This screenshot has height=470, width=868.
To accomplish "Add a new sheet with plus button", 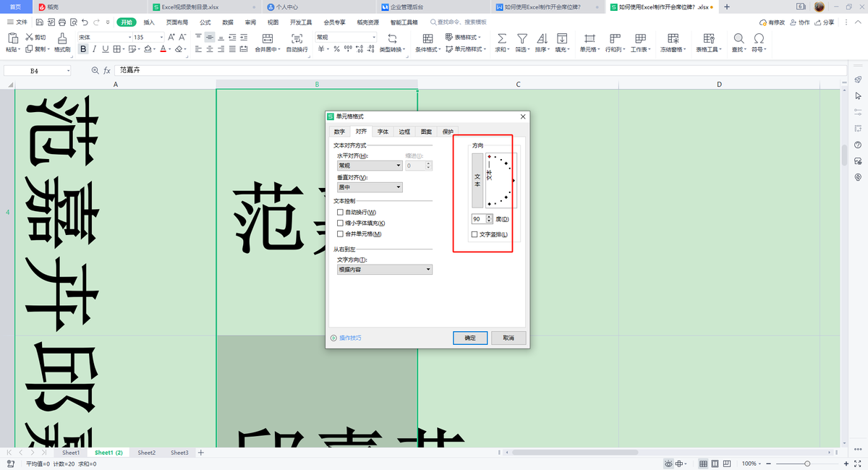I will 201,453.
